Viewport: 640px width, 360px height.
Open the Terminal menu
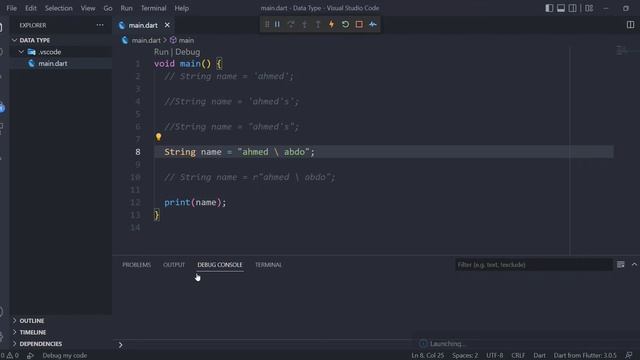tap(153, 8)
